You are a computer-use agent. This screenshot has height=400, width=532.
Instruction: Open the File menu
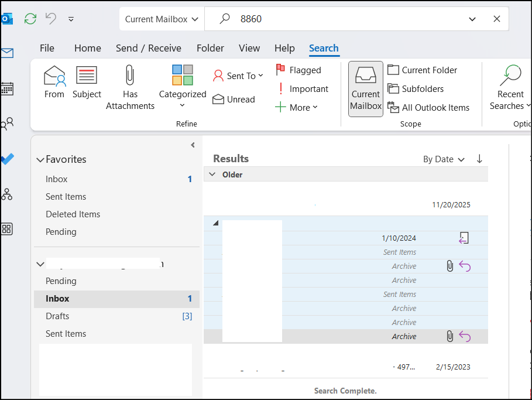pos(47,48)
